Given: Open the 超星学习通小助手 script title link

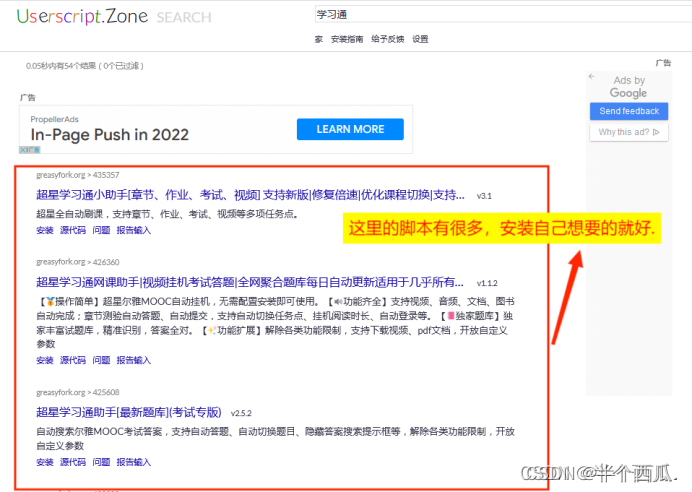Looking at the screenshot, I should pyautogui.click(x=250, y=195).
